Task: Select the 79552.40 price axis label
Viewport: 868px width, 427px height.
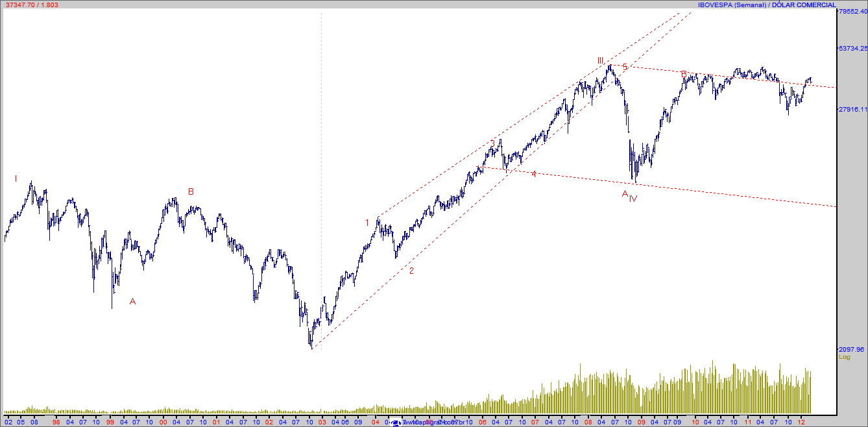Action: (x=852, y=11)
